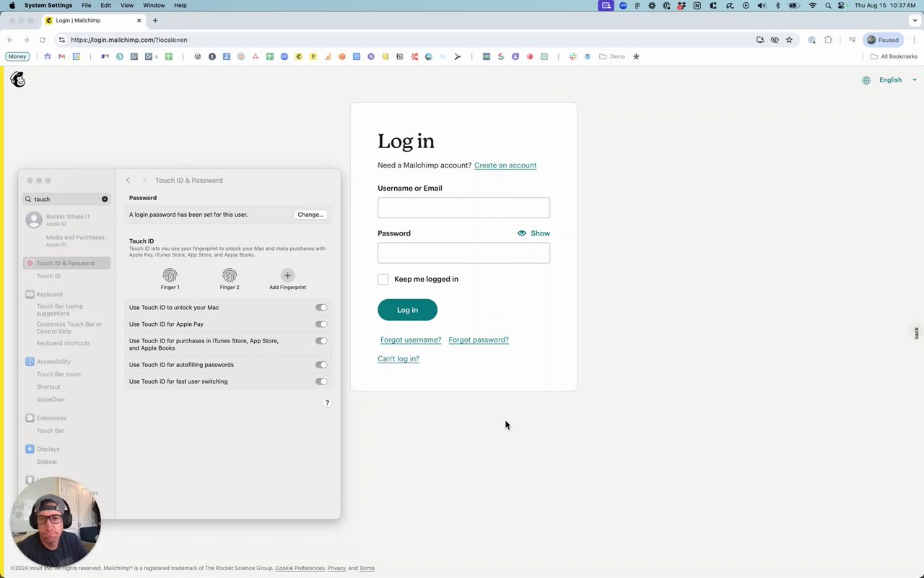The image size is (924, 578).
Task: Click the Log in button
Action: (407, 310)
